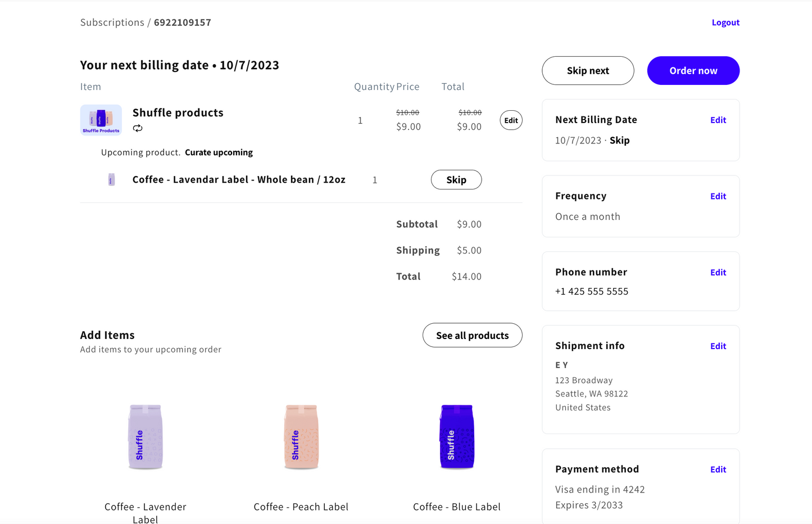This screenshot has width=812, height=524.
Task: Go to Subscriptions in the breadcrumb
Action: [x=112, y=22]
